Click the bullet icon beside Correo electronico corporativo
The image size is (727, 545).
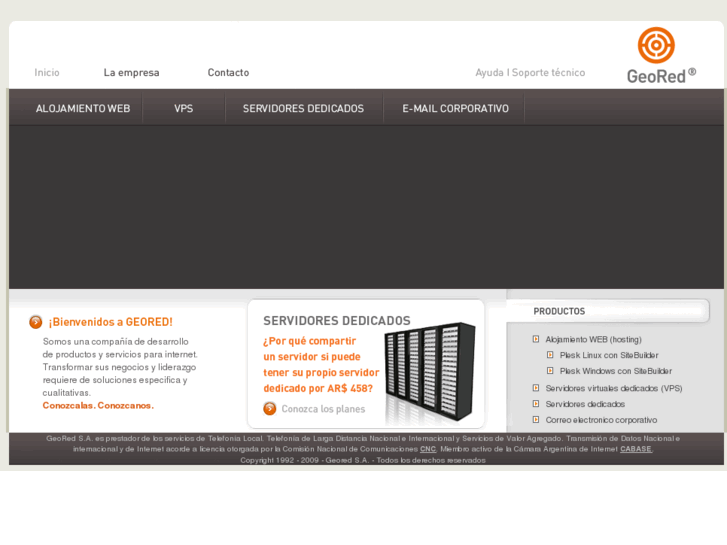pyautogui.click(x=536, y=419)
